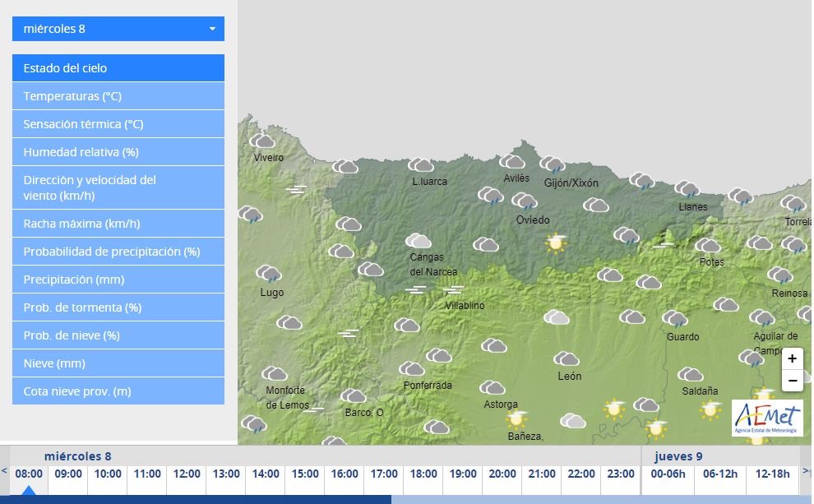Show Prob. de tormenta (%)

(x=118, y=307)
